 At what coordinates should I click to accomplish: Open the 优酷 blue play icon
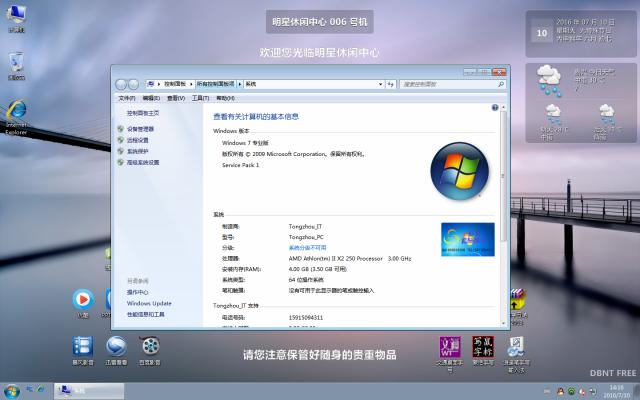click(x=84, y=298)
